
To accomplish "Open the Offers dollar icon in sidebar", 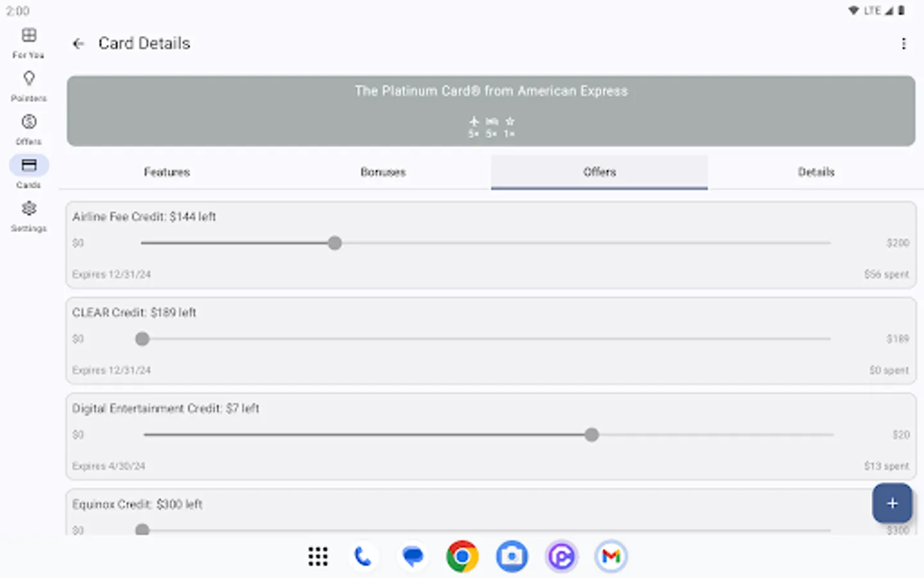I will [29, 121].
